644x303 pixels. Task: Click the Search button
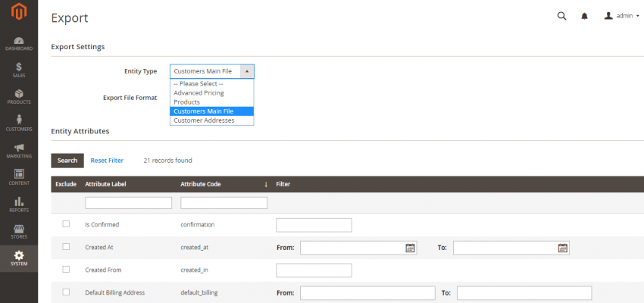click(67, 161)
